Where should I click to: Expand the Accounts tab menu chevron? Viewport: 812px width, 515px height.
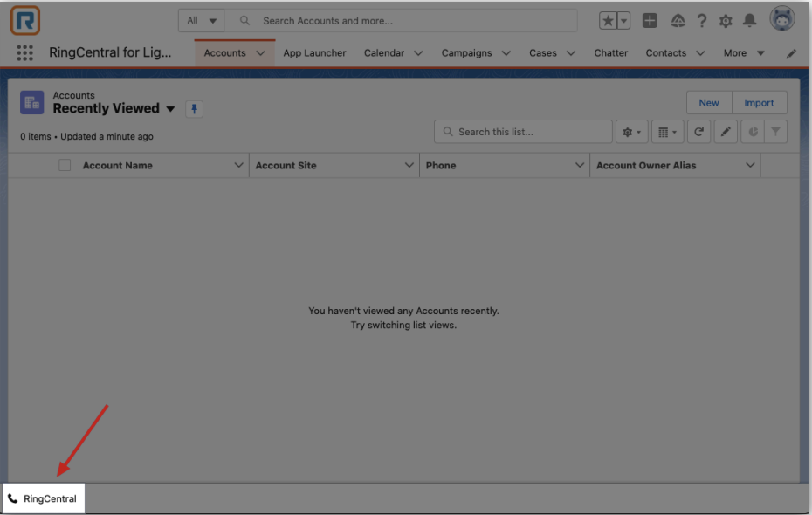coord(260,52)
